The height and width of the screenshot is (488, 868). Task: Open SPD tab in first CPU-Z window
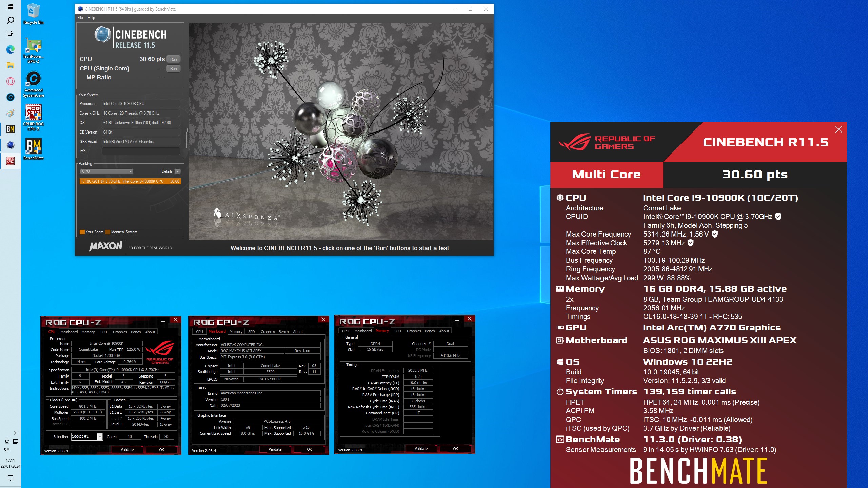tap(104, 332)
